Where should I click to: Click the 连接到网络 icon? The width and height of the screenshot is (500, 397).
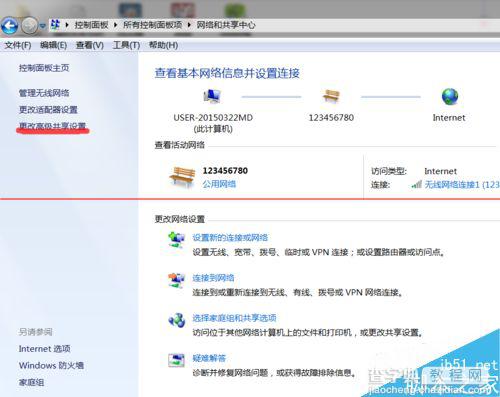[176, 280]
